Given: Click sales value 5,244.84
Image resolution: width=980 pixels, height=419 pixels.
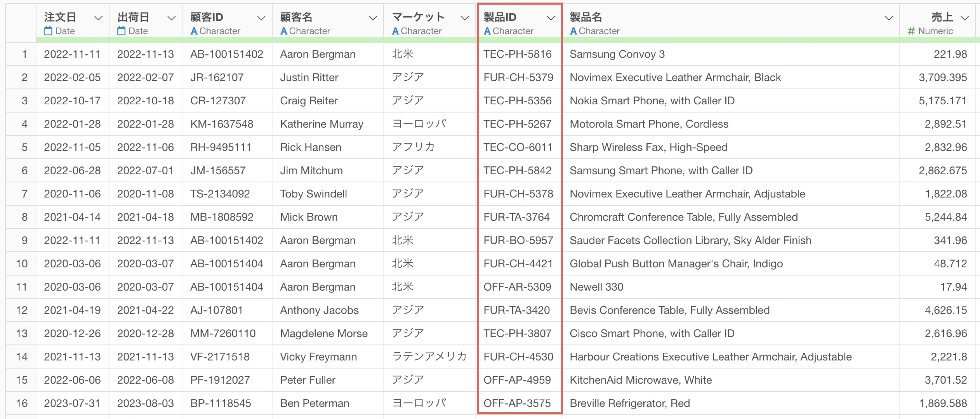Looking at the screenshot, I should pos(946,217).
